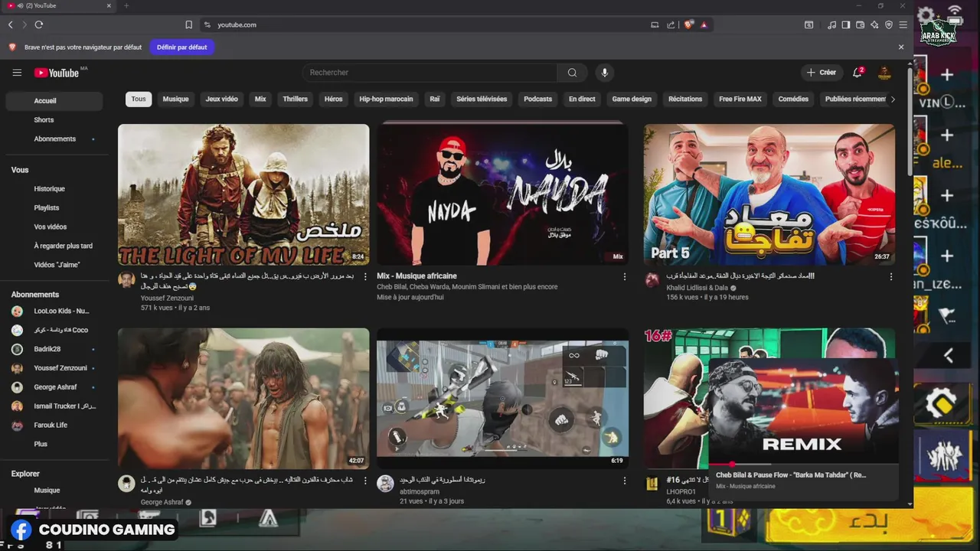Select the Musique filter chip
Viewport: 980px width, 551px height.
click(x=175, y=99)
